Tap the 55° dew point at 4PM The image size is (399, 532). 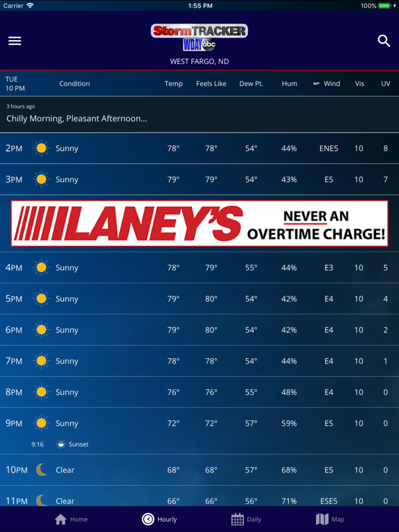[251, 267]
